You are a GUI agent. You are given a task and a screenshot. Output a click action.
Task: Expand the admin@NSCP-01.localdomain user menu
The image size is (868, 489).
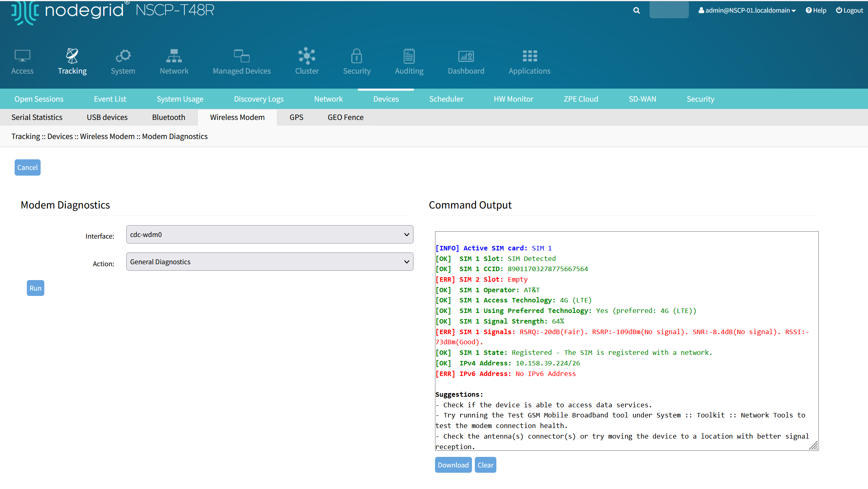point(747,11)
